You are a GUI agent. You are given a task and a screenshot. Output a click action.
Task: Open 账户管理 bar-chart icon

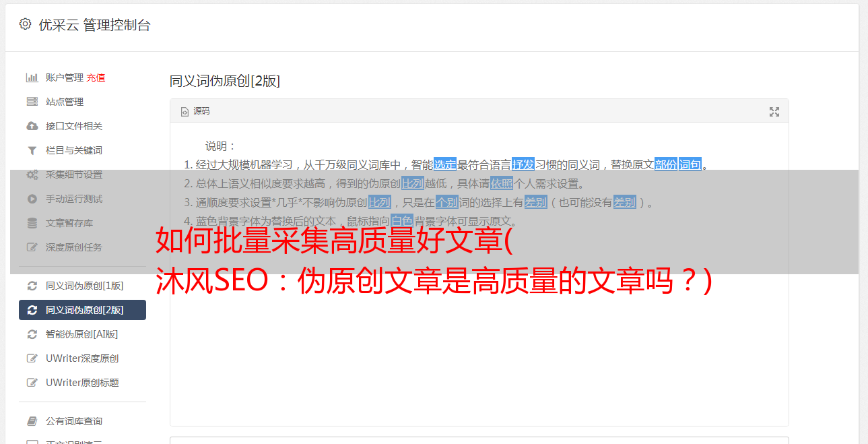pos(32,77)
